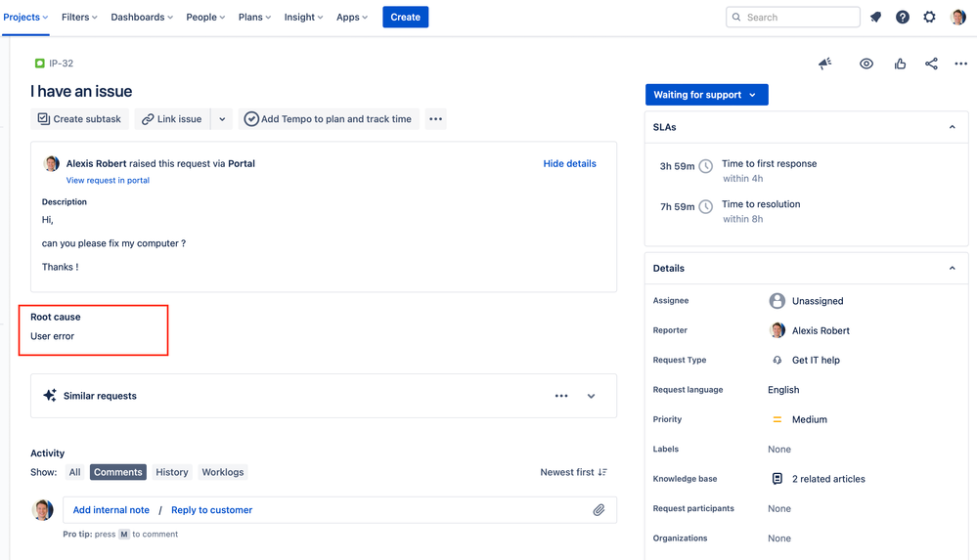Viewport: 977px width, 560px height.
Task: Open the Waiting for support status dropdown
Action: click(706, 95)
